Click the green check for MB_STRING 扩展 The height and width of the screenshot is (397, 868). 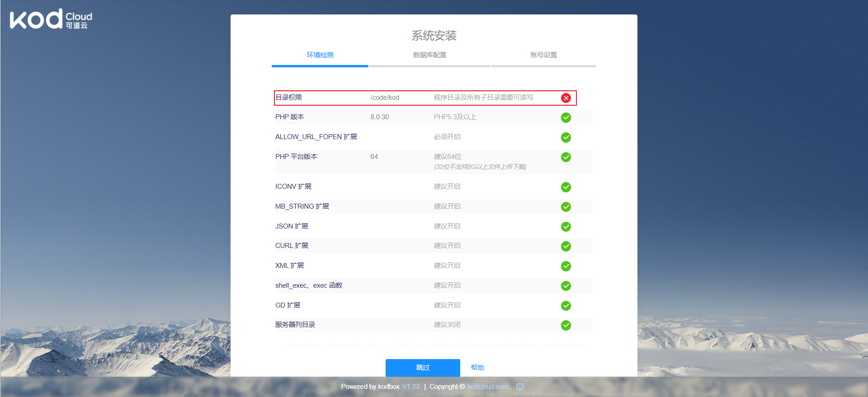[x=566, y=207]
